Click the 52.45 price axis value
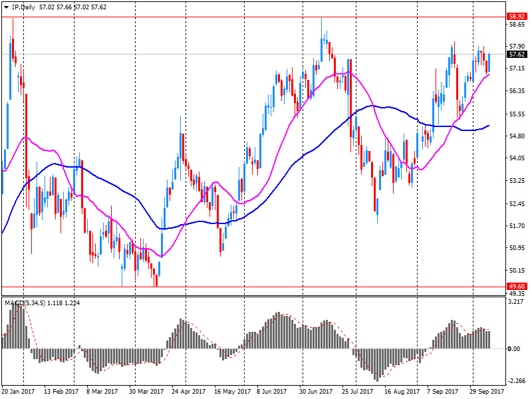The width and height of the screenshot is (532, 399). pos(517,203)
